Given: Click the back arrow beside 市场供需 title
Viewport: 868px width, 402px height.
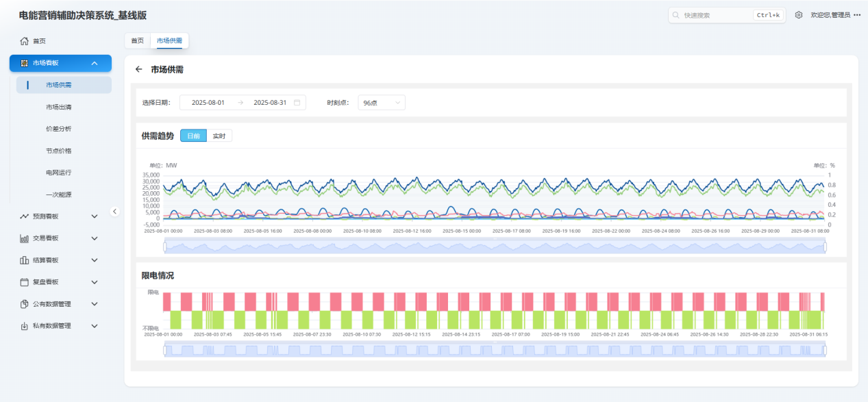Looking at the screenshot, I should (x=139, y=70).
